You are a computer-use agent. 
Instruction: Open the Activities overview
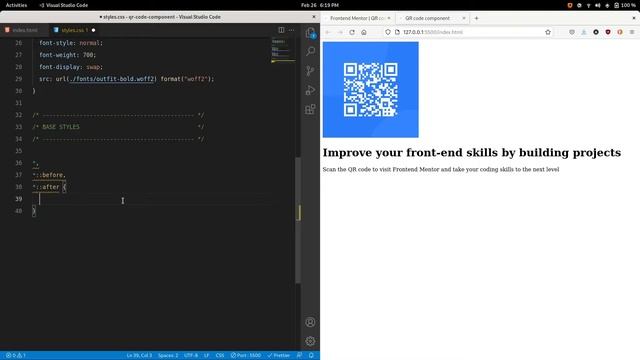point(16,5)
